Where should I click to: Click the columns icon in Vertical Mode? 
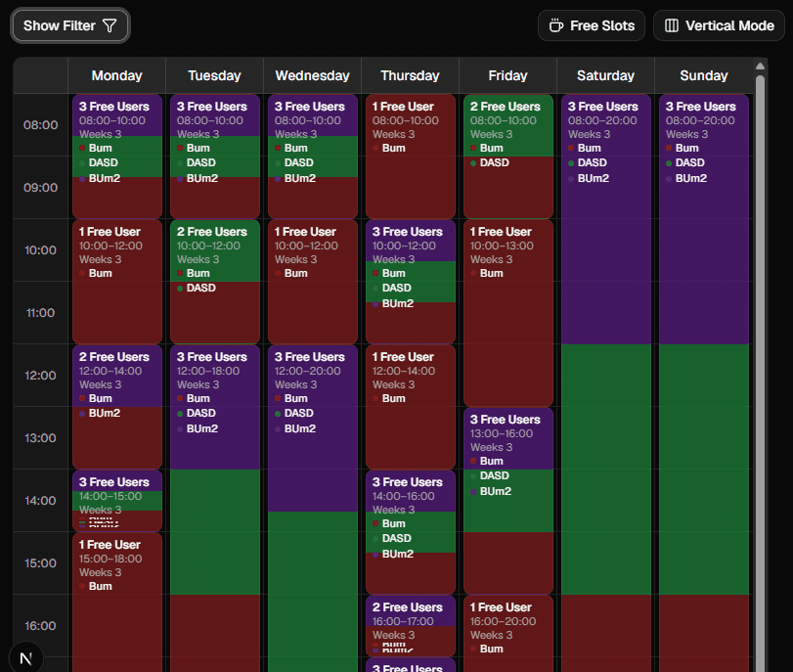coord(671,25)
